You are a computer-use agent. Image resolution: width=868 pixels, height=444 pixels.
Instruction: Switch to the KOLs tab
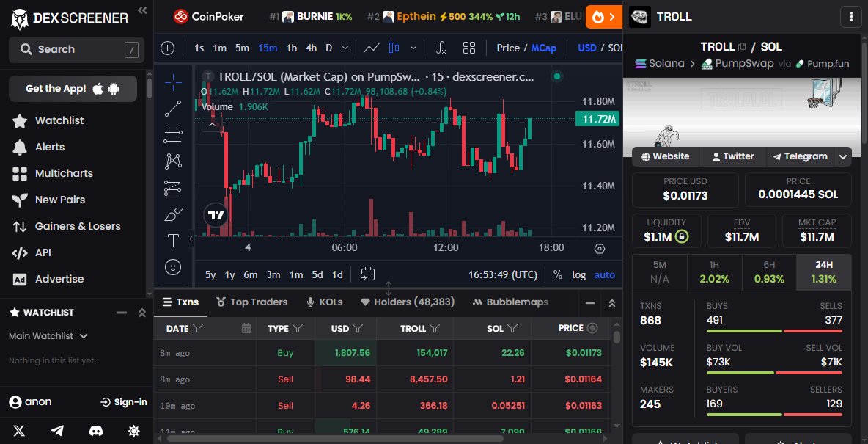(x=324, y=302)
